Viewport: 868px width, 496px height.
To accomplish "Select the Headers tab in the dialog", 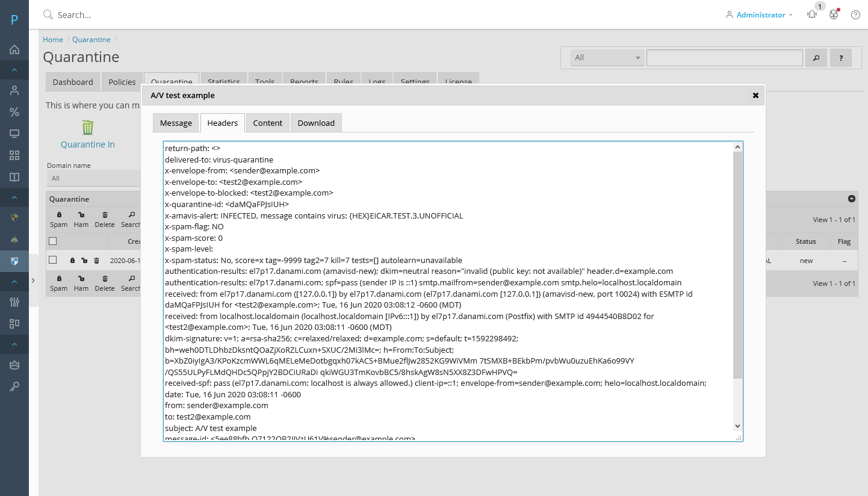I will [x=223, y=123].
